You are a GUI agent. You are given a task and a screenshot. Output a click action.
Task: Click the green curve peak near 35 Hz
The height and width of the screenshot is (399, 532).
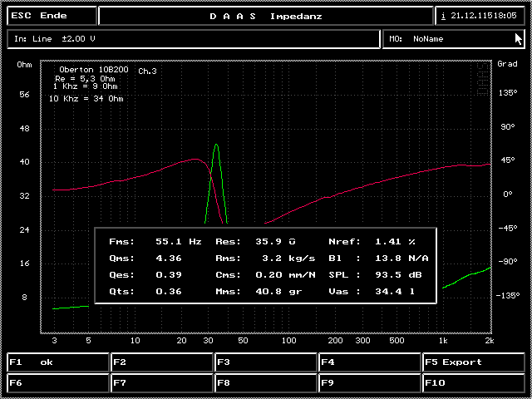pyautogui.click(x=217, y=145)
